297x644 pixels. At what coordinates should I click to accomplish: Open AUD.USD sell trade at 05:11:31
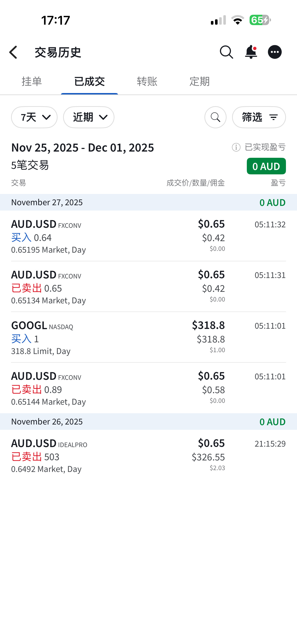(x=148, y=287)
